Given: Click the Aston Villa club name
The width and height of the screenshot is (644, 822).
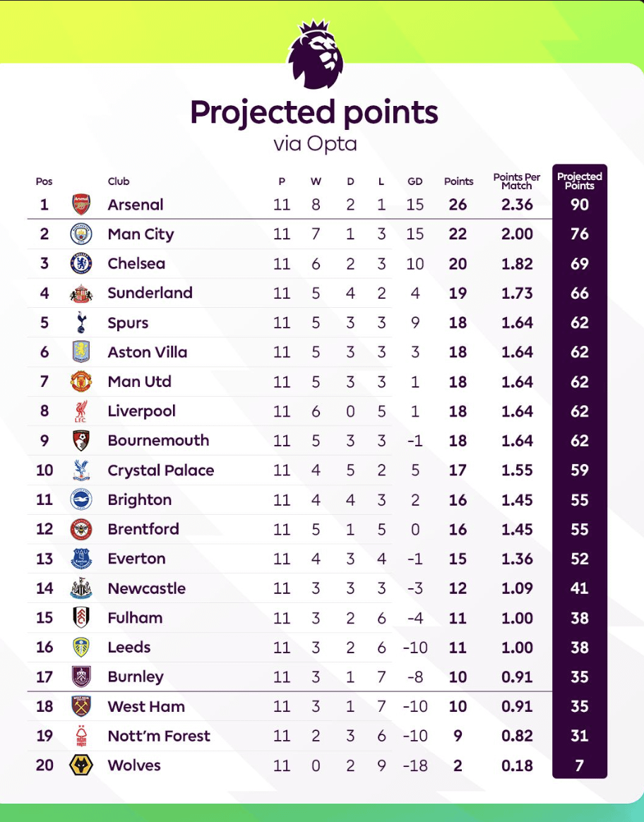Looking at the screenshot, I should pyautogui.click(x=147, y=352).
